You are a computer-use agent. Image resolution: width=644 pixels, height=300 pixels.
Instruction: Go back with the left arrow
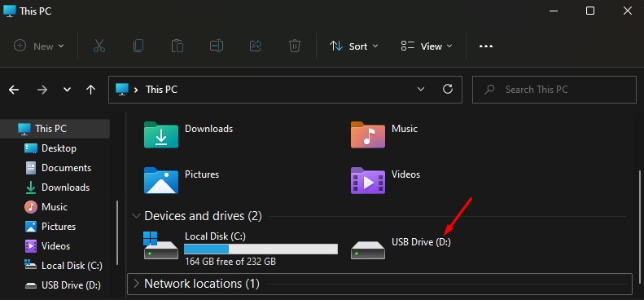click(14, 90)
